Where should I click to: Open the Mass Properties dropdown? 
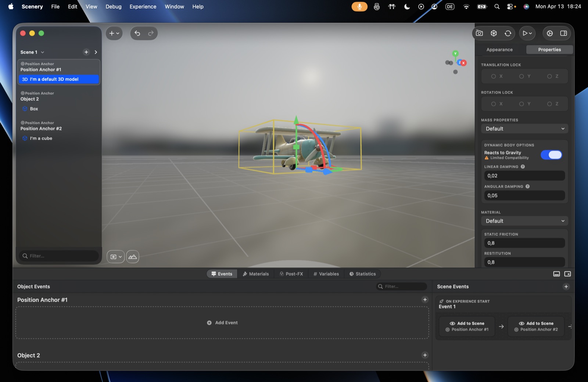(524, 129)
